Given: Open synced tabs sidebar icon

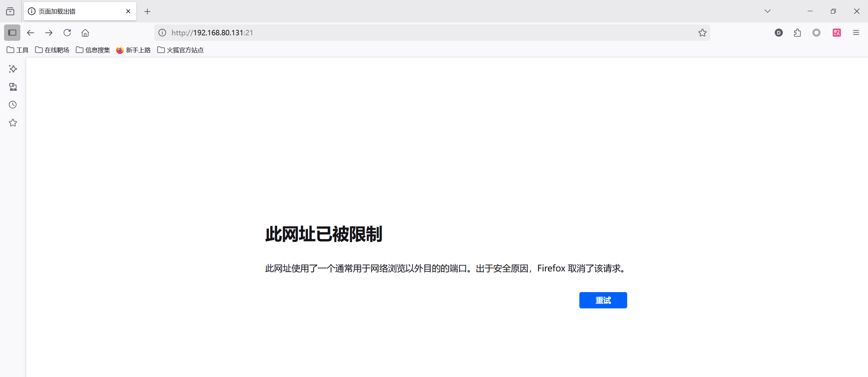Looking at the screenshot, I should click(x=13, y=87).
